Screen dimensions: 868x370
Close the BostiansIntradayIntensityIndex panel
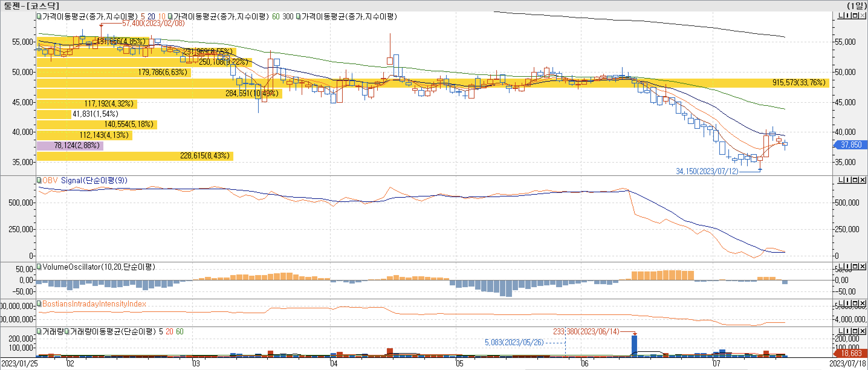click(862, 303)
